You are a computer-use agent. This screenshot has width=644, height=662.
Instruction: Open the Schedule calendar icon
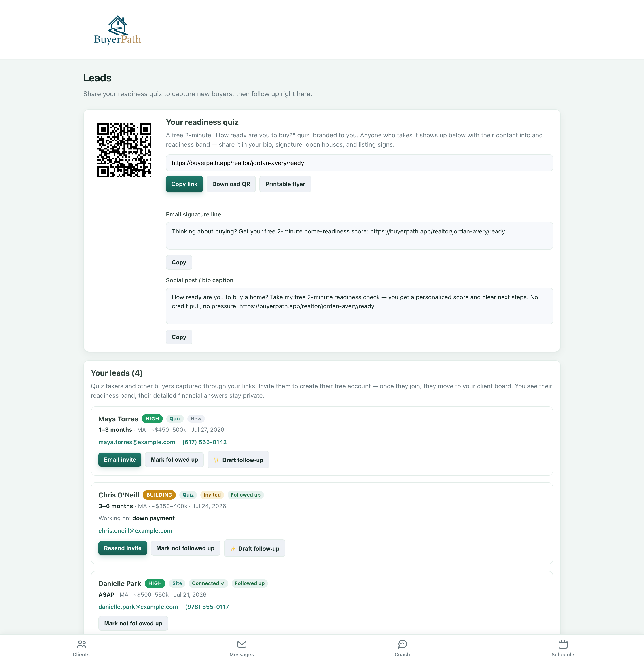coord(563,644)
